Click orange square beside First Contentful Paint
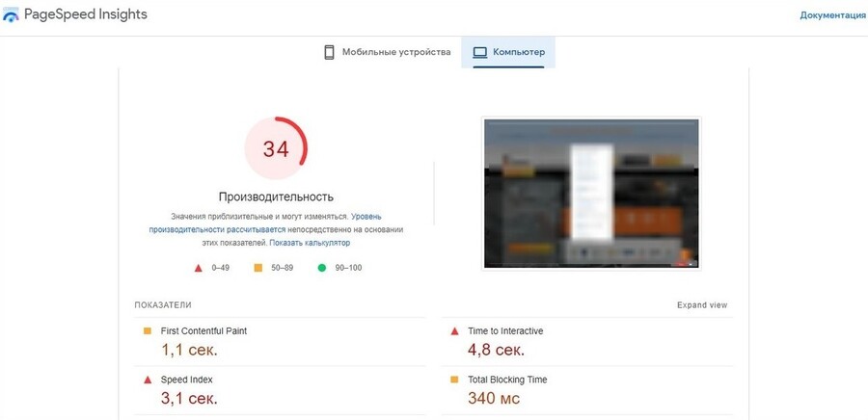This screenshot has width=868, height=420. pyautogui.click(x=148, y=331)
